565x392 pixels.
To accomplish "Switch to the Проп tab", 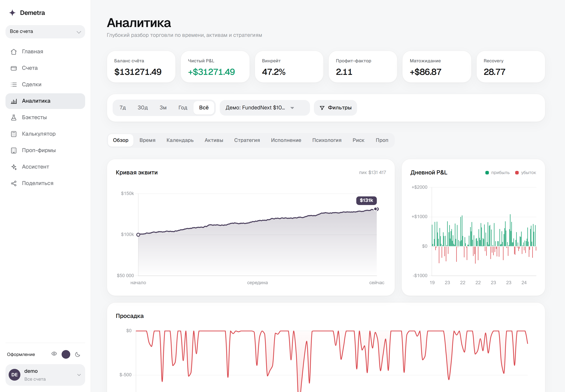I will [x=382, y=140].
